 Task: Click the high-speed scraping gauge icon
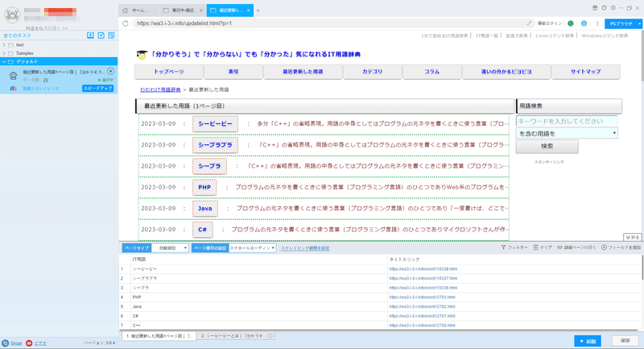click(13, 89)
